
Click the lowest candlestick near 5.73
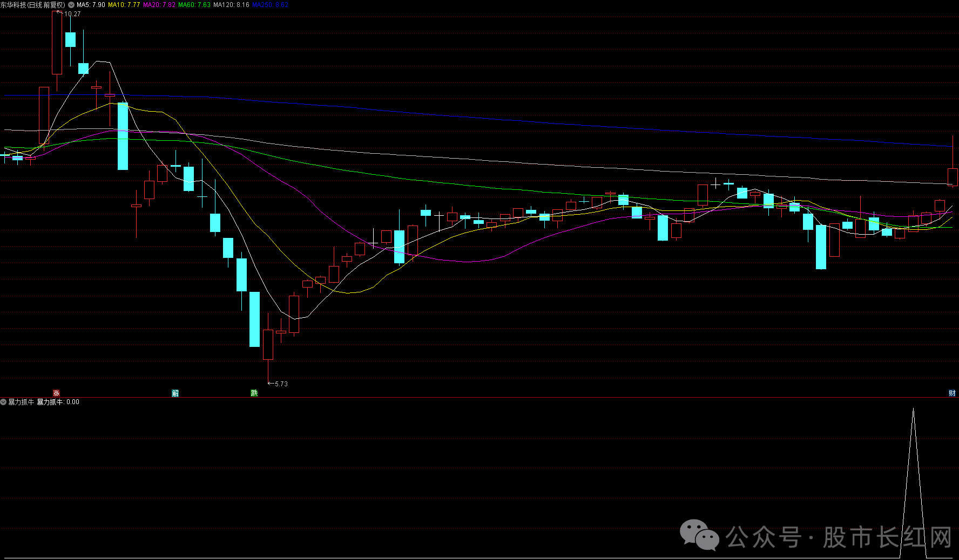click(x=268, y=344)
